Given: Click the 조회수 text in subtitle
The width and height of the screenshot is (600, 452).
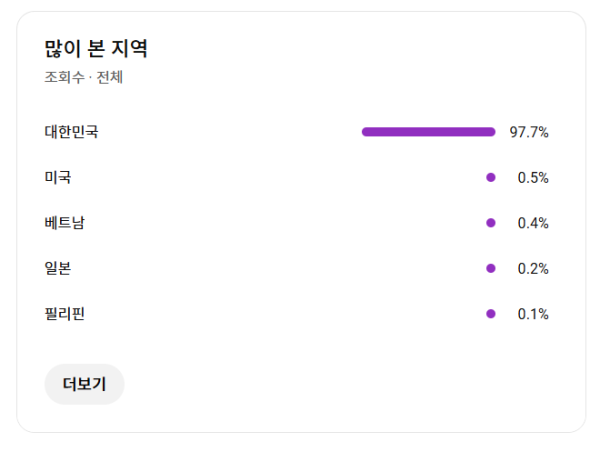Looking at the screenshot, I should 64,78.
